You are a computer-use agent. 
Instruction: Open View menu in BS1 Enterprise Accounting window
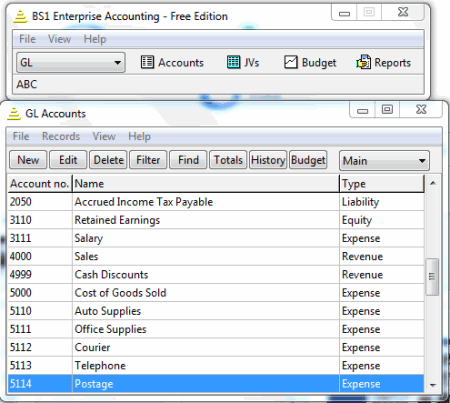[x=59, y=39]
